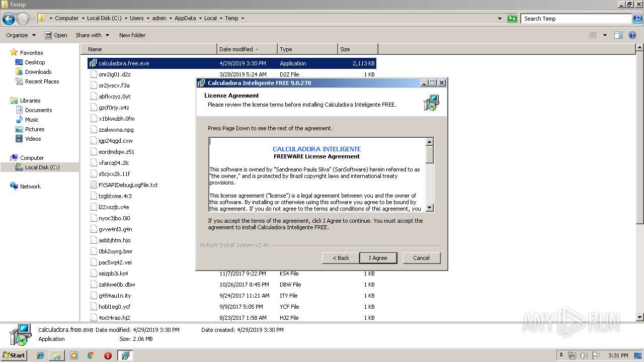Select Local Disk (C:) in navigation pane
Viewport: 644px width, 362px height.
[42, 167]
